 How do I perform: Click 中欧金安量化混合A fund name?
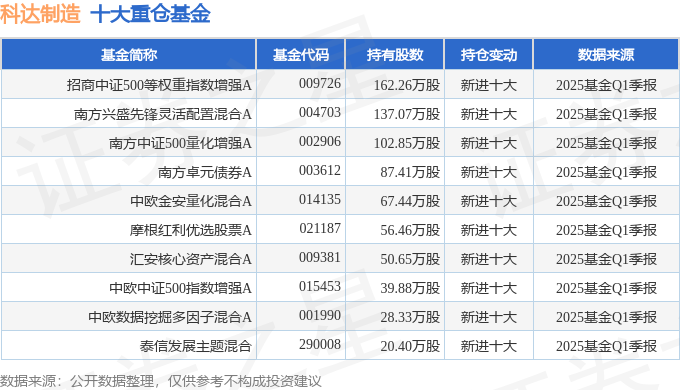191,201
